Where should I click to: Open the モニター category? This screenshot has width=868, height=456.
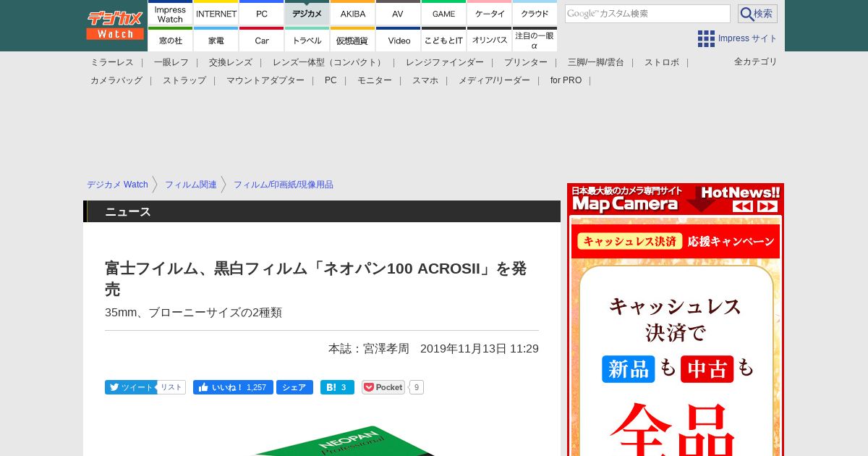click(x=375, y=80)
